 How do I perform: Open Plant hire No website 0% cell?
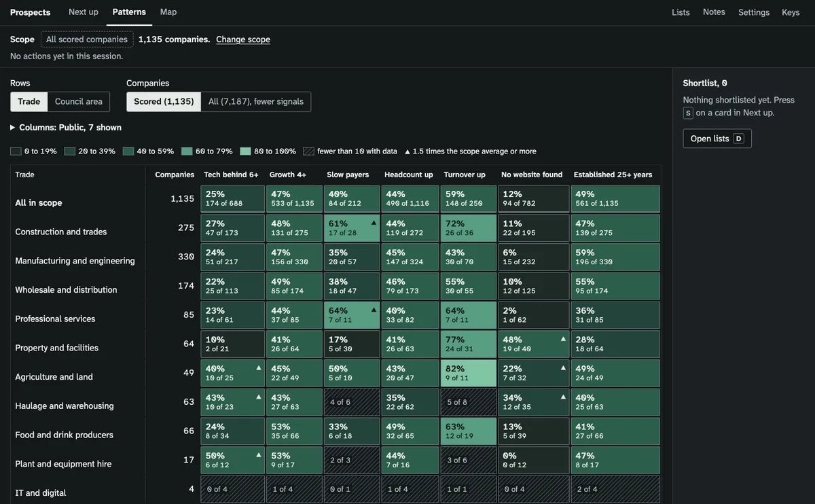point(534,460)
